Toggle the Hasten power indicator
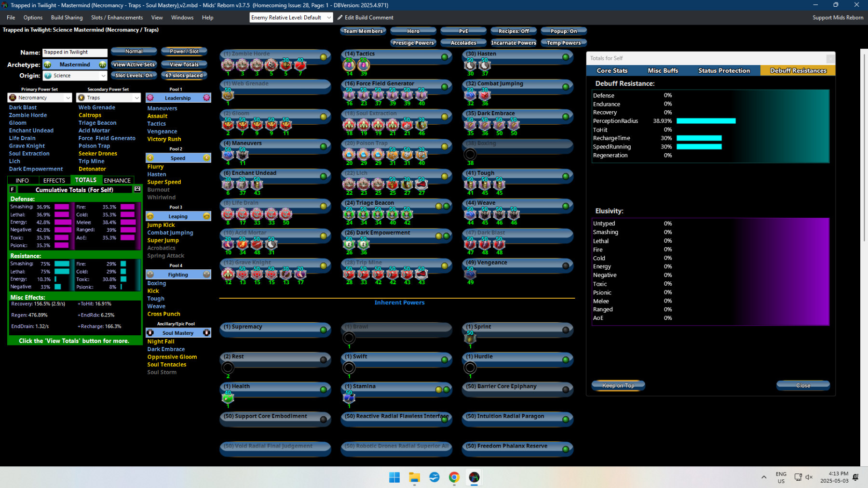The image size is (868, 488). point(566,57)
